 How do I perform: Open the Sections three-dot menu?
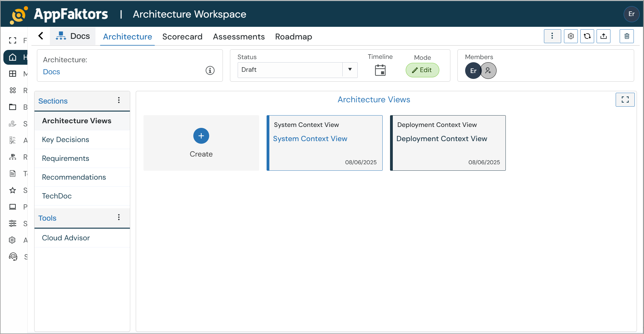coord(119,100)
